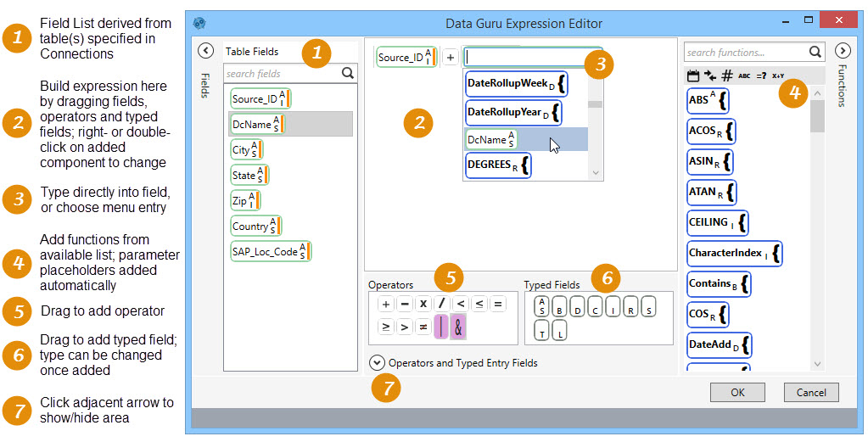Select the S typed field
Image resolution: width=868 pixels, height=442 pixels.
[x=649, y=306]
